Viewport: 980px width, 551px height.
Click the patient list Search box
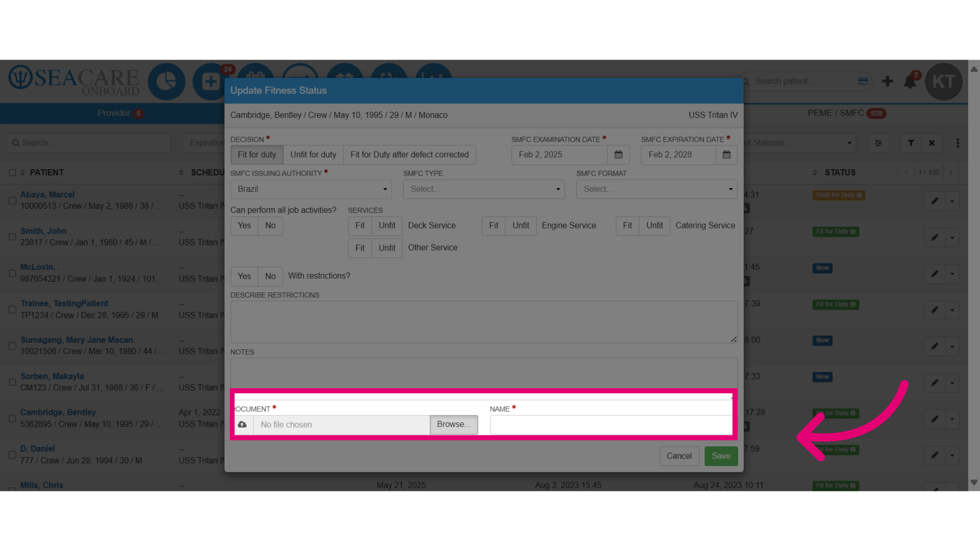click(x=89, y=143)
